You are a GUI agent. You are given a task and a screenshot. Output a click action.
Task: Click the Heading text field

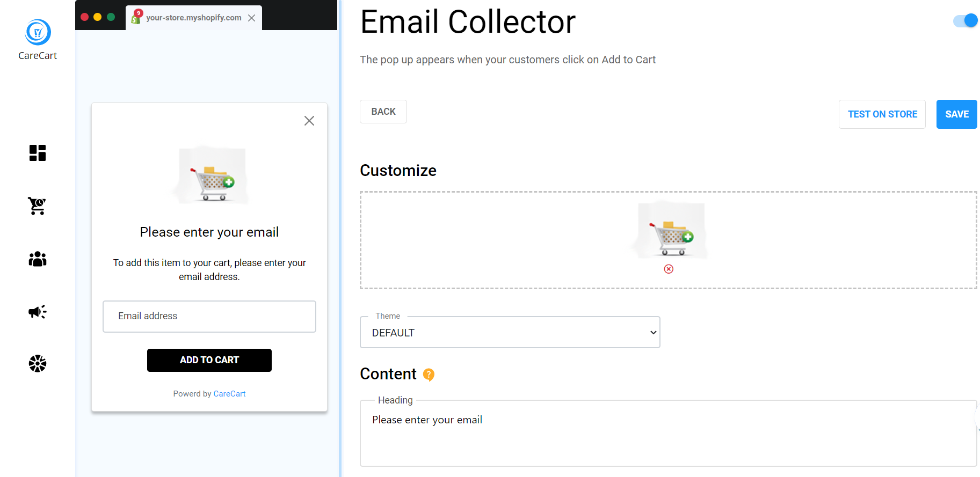coord(668,434)
